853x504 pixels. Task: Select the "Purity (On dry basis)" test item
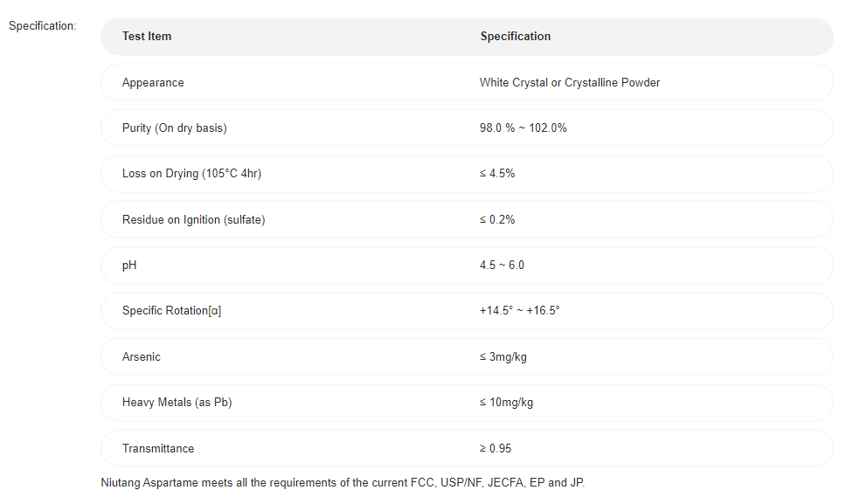click(174, 128)
